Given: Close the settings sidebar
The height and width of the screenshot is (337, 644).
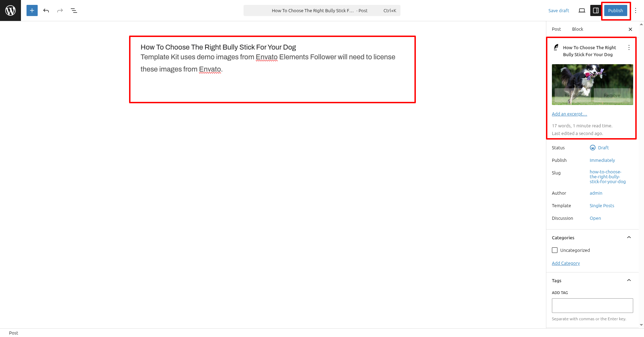Looking at the screenshot, I should (x=630, y=29).
